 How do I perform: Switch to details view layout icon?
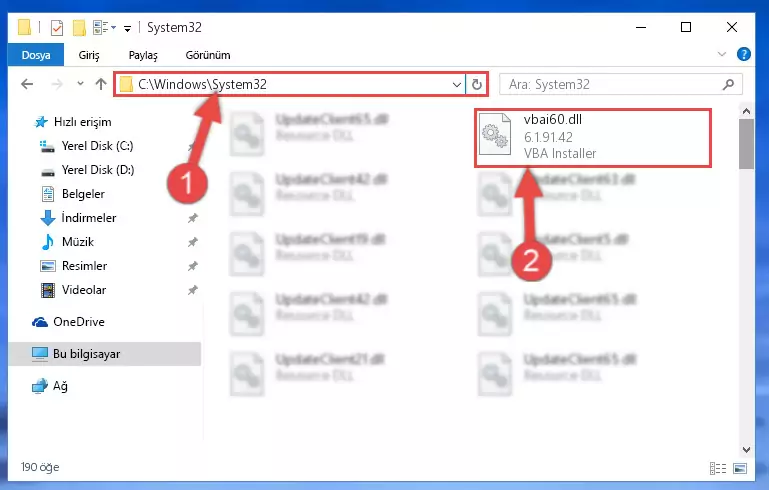(718, 468)
